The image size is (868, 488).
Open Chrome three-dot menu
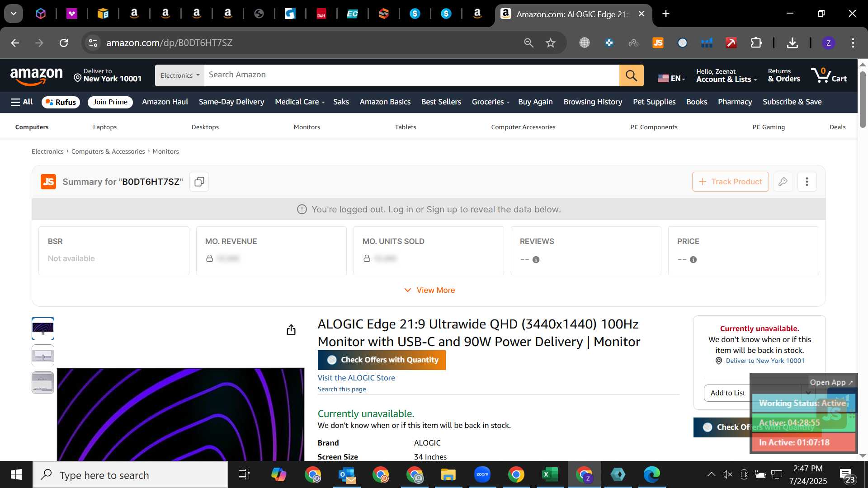tap(853, 43)
